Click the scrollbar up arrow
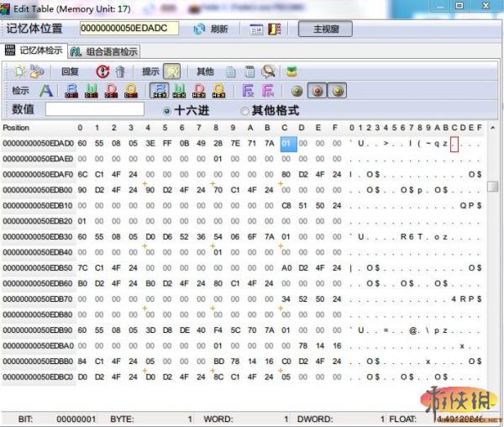Screen dimensions: 504x427 493,128
